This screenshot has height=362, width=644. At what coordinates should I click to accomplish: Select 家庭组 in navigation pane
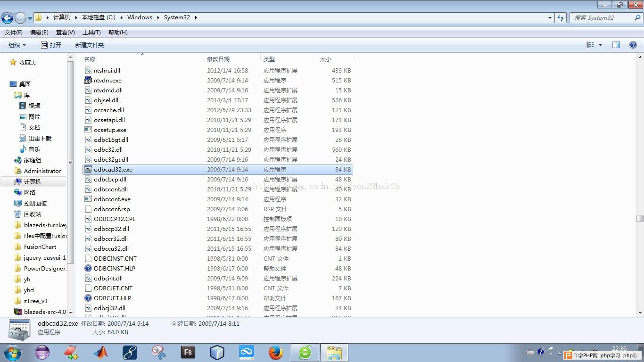click(33, 160)
